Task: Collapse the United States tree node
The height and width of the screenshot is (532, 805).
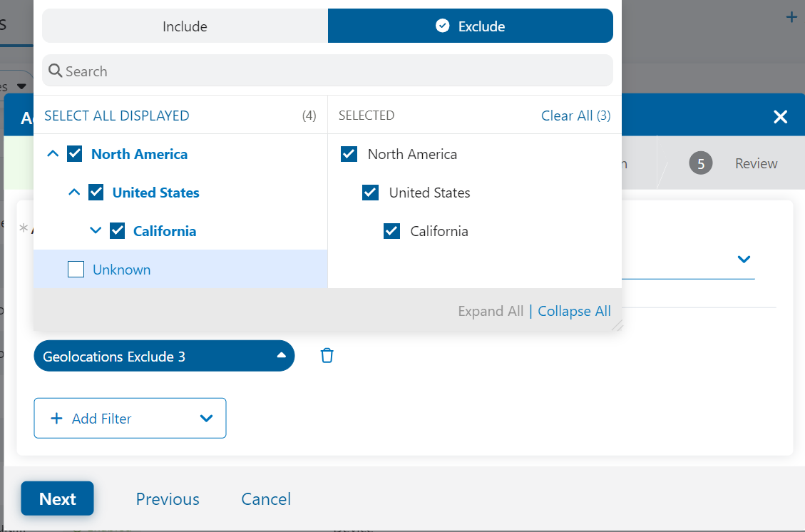Action: coord(74,193)
